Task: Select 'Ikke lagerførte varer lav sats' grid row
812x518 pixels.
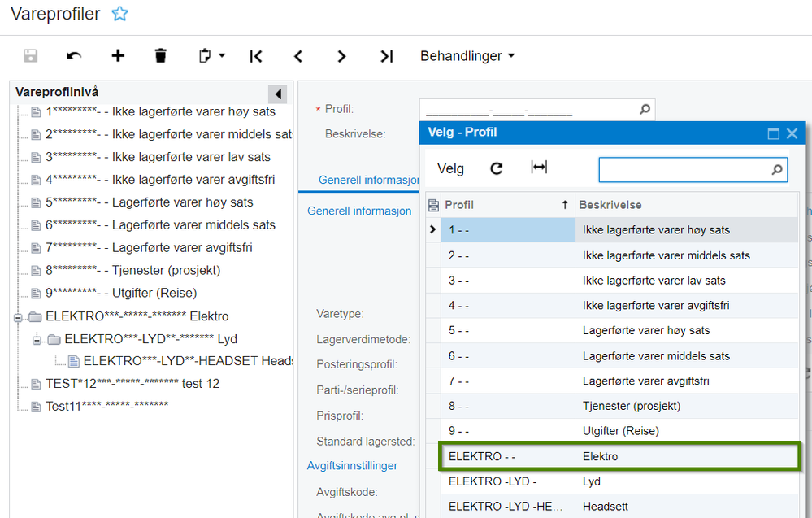Action: (x=611, y=281)
